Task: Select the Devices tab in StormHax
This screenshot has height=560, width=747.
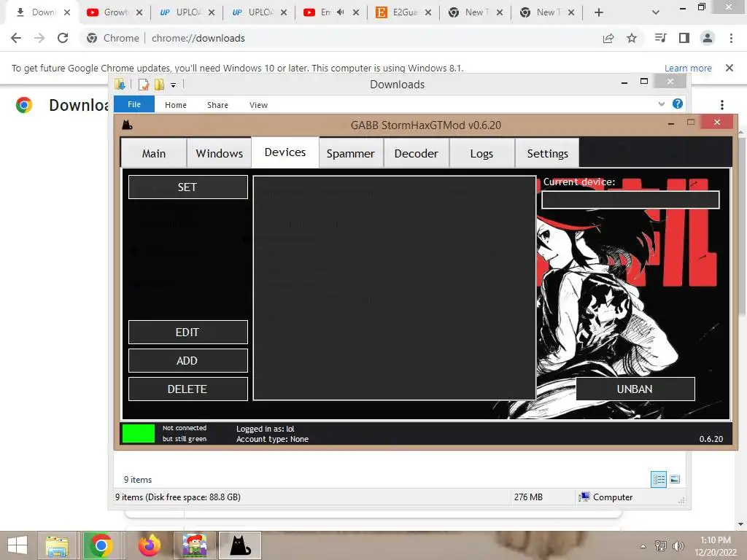Action: tap(285, 152)
